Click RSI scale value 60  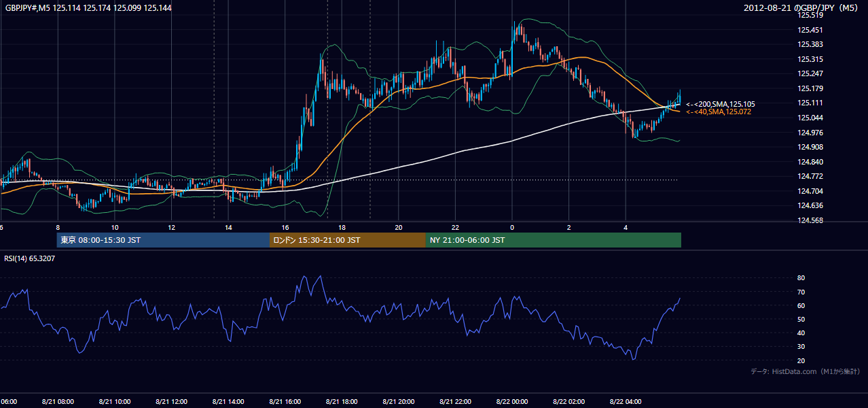[801, 305]
